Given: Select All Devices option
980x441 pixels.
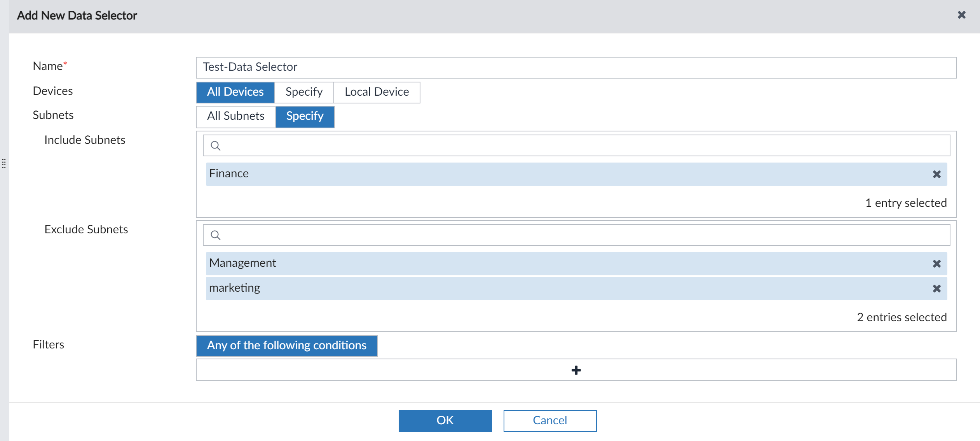Looking at the screenshot, I should (x=235, y=92).
